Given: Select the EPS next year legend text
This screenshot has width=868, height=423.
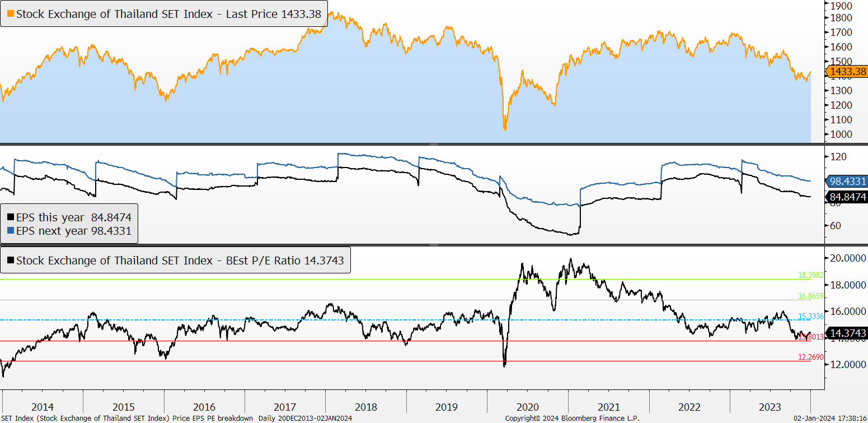Looking at the screenshot, I should [73, 230].
